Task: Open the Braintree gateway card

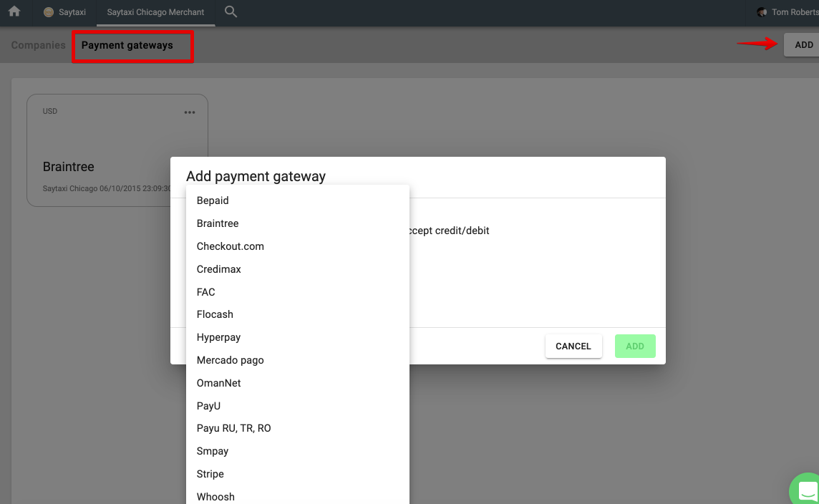Action: tap(117, 150)
